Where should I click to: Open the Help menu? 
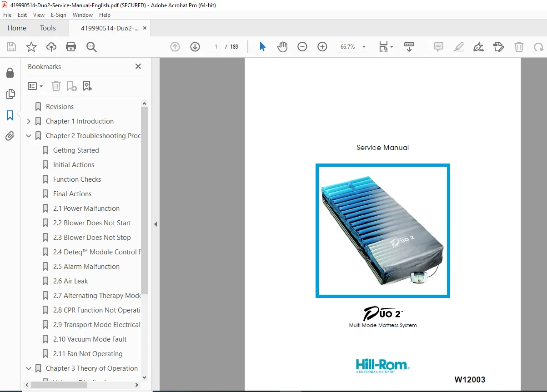pos(105,15)
